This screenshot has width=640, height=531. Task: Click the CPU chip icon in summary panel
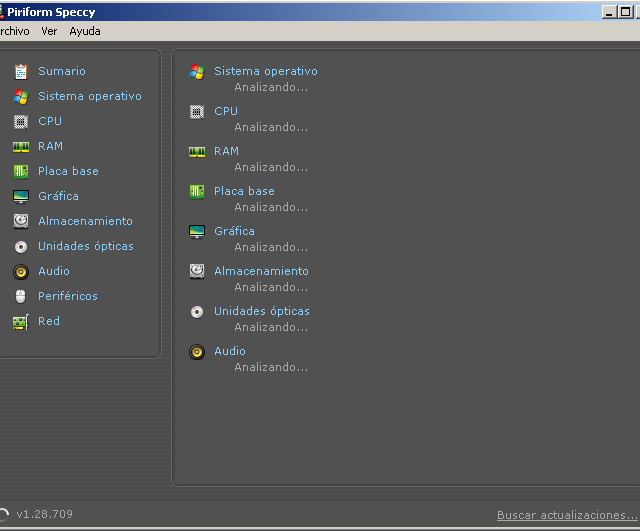197,112
